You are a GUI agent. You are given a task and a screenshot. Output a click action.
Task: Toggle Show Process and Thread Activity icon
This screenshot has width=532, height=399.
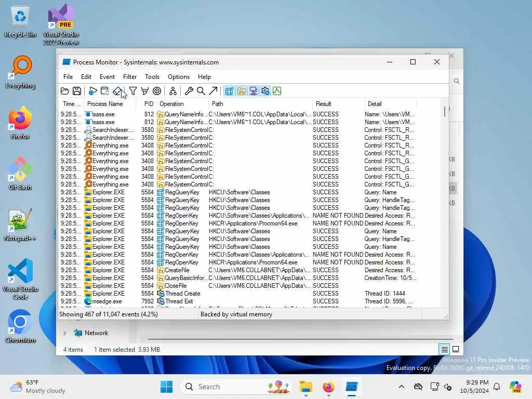coord(265,91)
